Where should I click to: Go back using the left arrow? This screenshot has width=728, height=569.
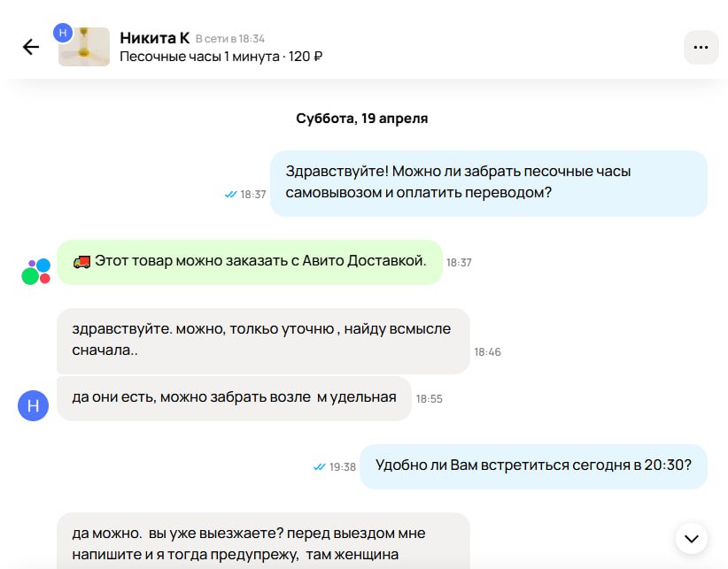coord(31,47)
